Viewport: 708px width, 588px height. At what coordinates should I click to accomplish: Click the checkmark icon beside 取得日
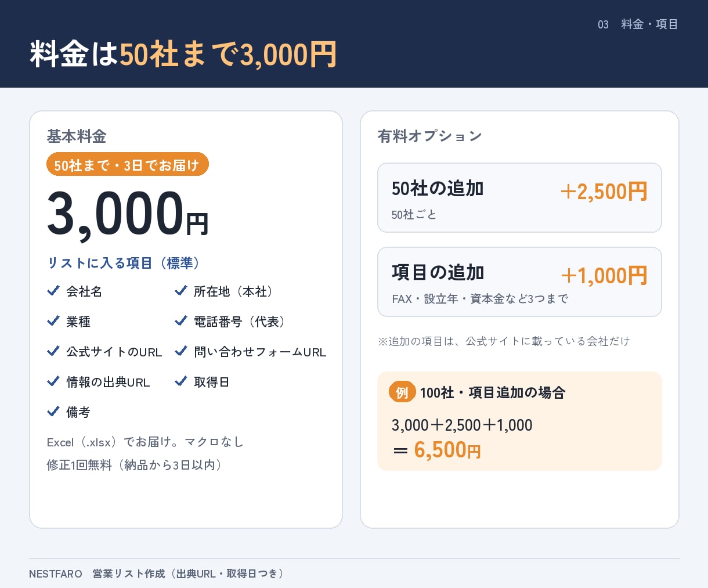point(181,381)
